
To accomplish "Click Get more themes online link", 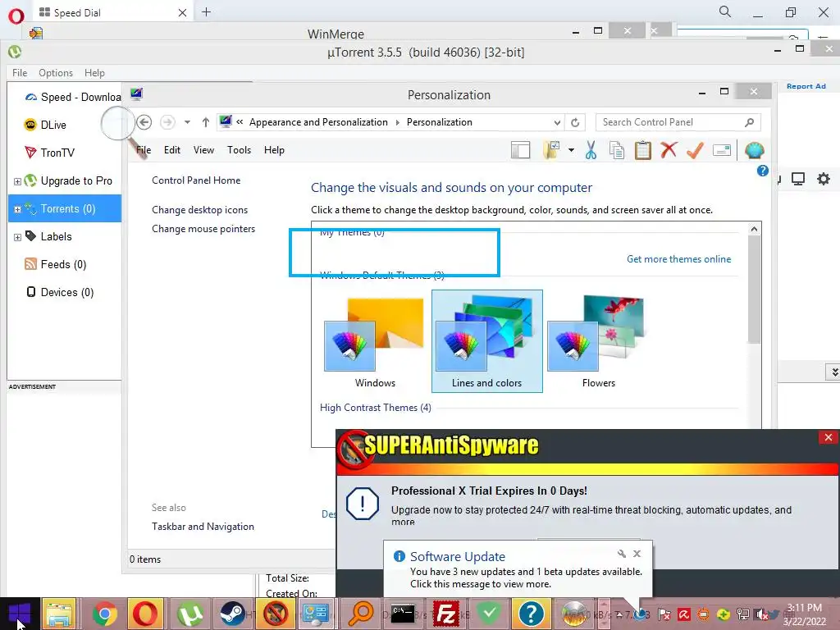I will click(x=678, y=259).
